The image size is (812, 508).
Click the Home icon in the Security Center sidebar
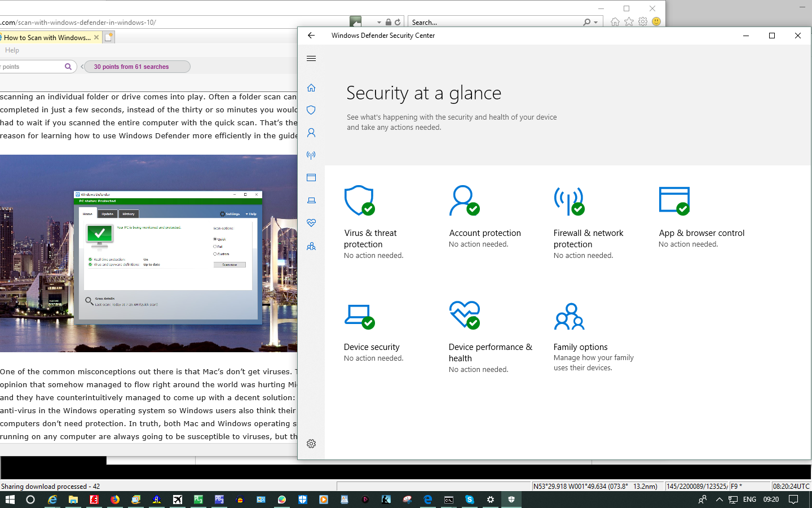(x=311, y=87)
